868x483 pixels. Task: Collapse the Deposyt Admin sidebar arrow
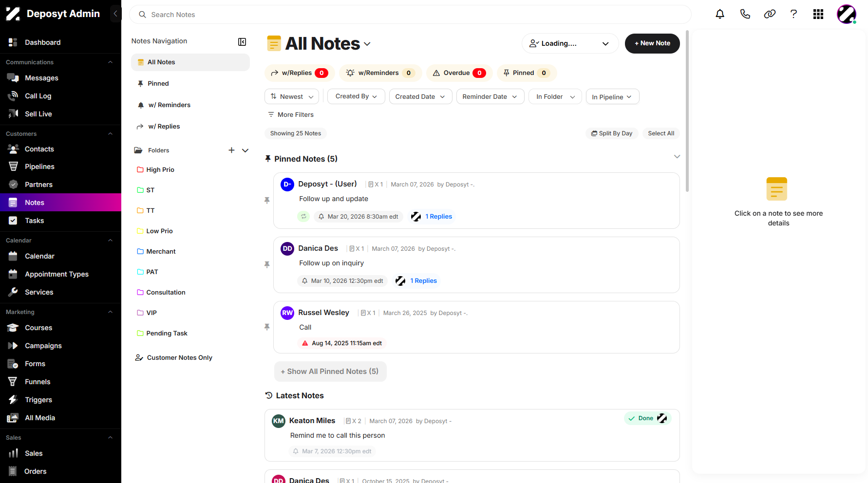click(x=115, y=14)
